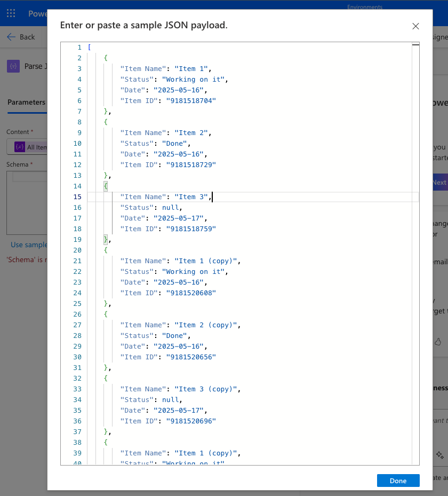This screenshot has width=448, height=496.
Task: Click inside the Schema input box
Action: pyautogui.click(x=27, y=203)
